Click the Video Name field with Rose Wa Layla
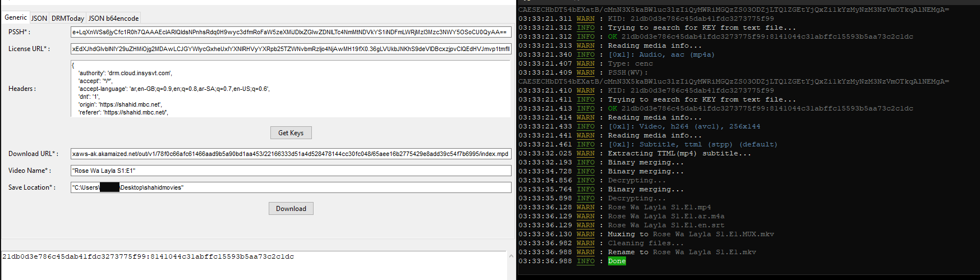 [291, 171]
